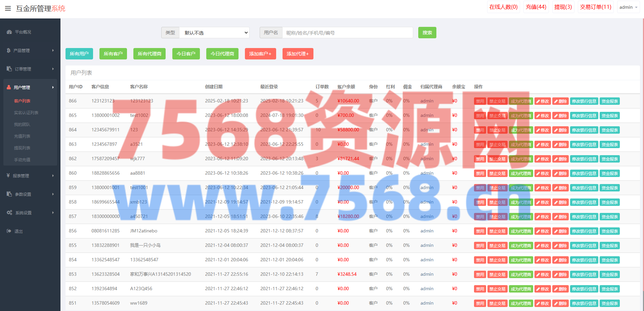This screenshot has height=311, width=644.
Task: Click the dashboard icon beside 平台概况
Action: pyautogui.click(x=9, y=32)
